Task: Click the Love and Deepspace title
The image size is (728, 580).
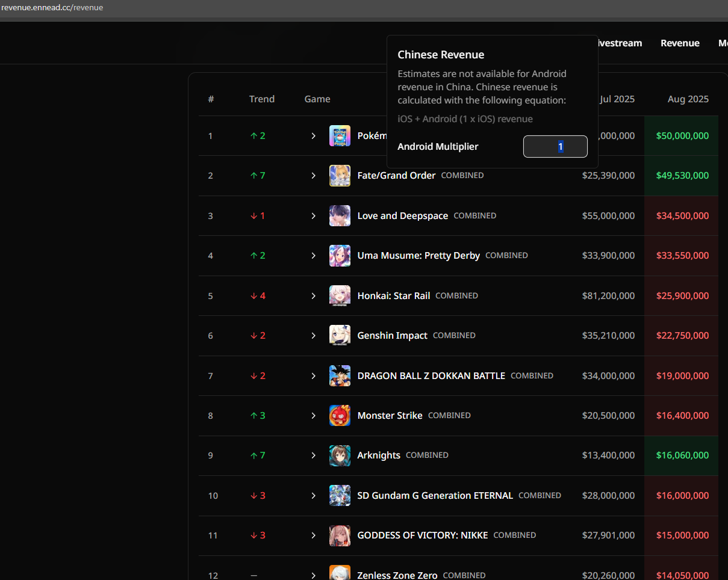Action: point(403,215)
